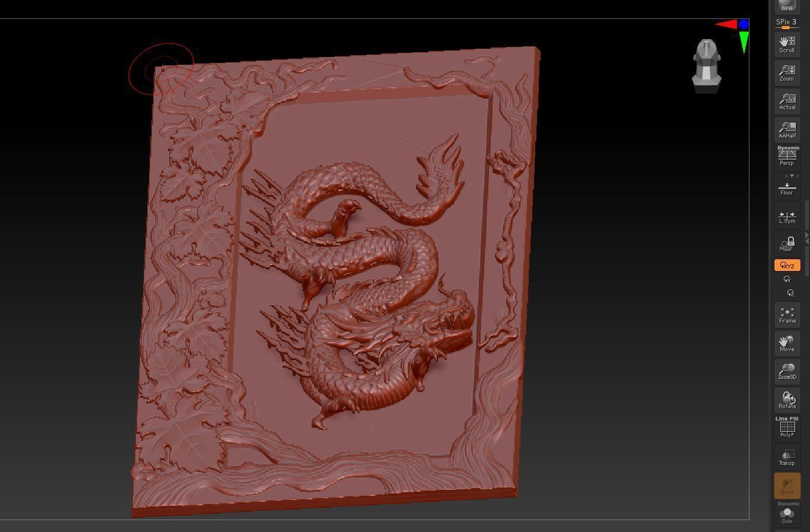
Task: Select the Move view tool
Action: pyautogui.click(x=787, y=343)
